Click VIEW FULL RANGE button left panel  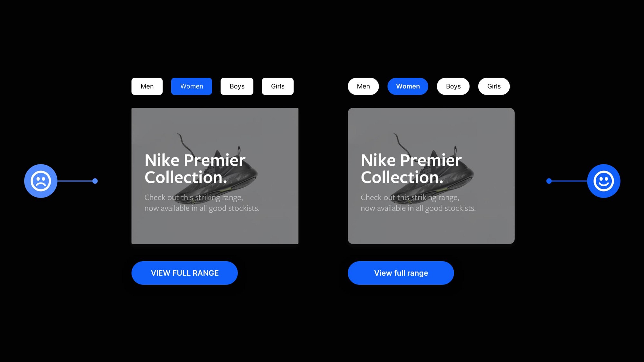(x=185, y=273)
